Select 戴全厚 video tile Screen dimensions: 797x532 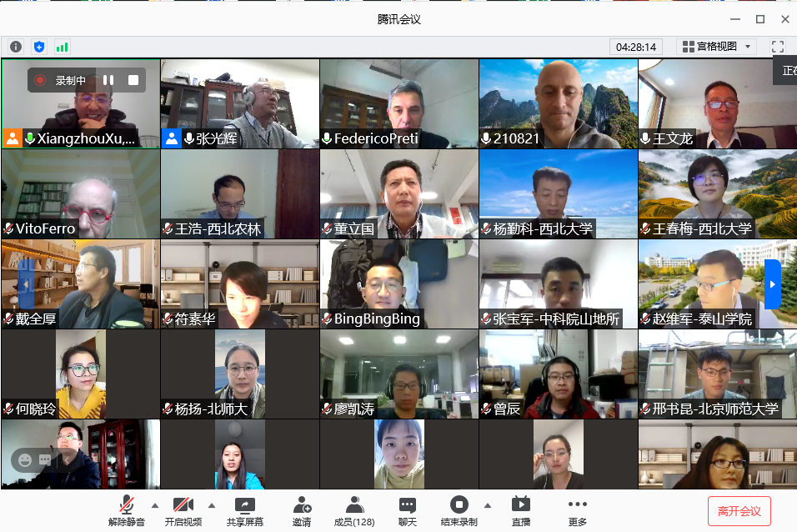(x=81, y=284)
